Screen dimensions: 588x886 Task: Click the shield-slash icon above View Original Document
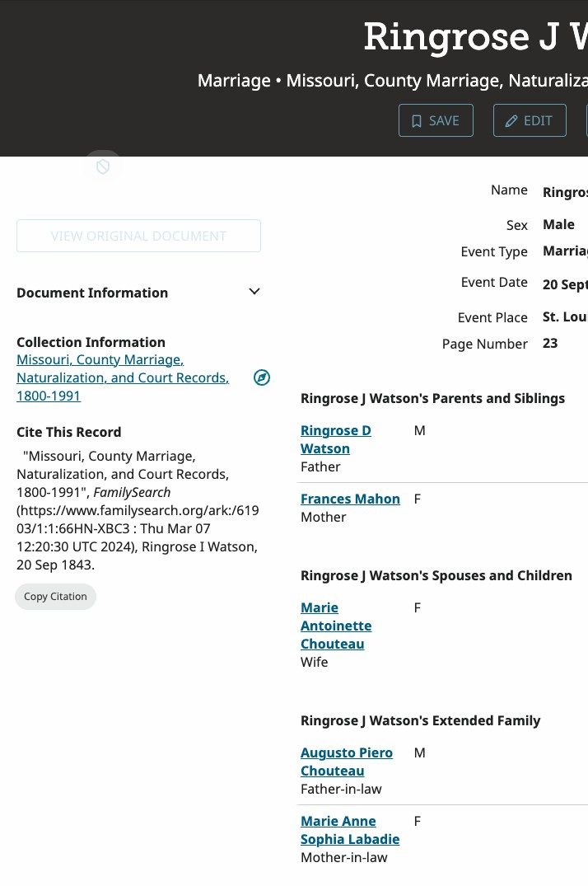(103, 166)
